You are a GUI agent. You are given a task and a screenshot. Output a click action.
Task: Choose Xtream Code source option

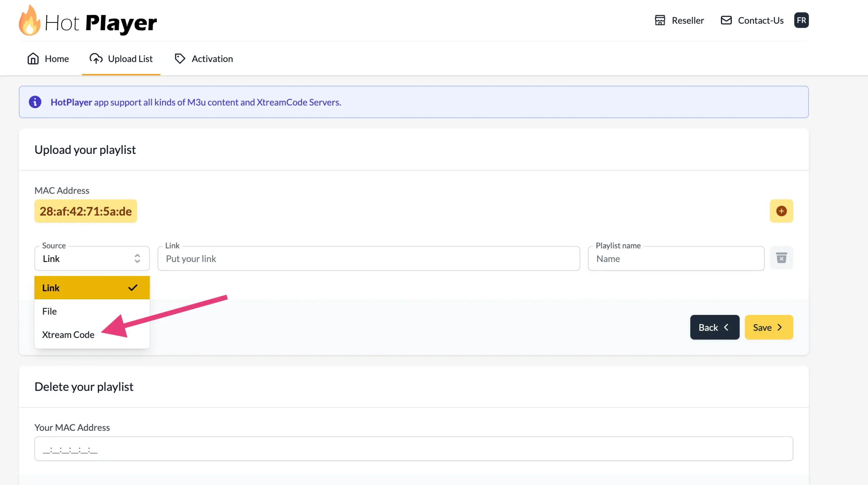(68, 335)
